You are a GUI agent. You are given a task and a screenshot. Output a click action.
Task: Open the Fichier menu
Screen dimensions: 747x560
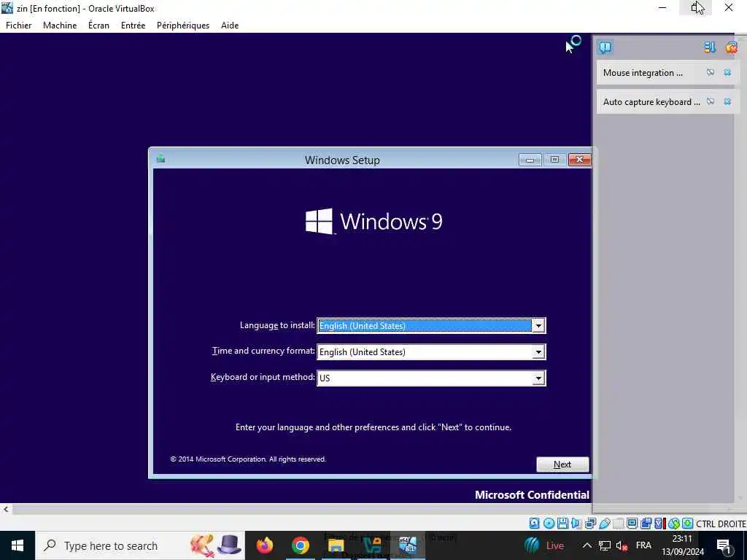pos(18,26)
